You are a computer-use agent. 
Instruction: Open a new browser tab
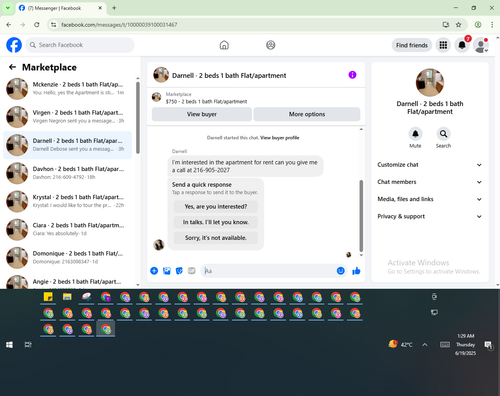point(114,8)
